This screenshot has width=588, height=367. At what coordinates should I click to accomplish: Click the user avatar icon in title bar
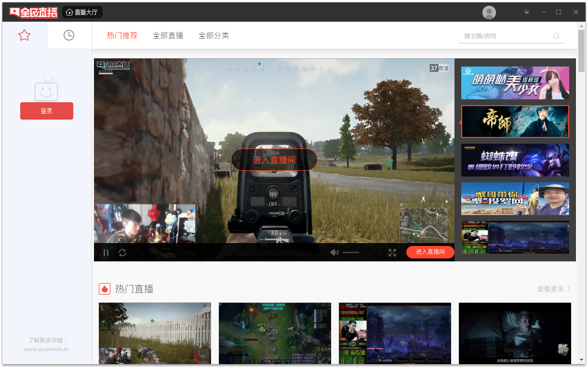[489, 13]
